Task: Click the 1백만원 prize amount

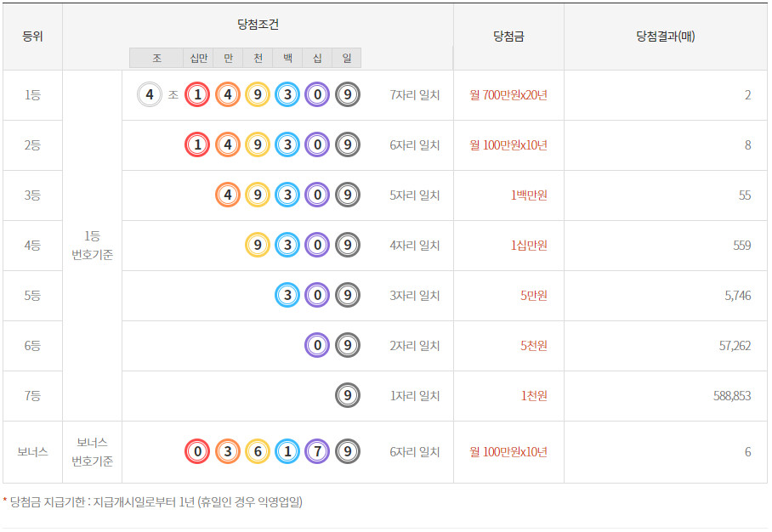Action: click(x=529, y=195)
